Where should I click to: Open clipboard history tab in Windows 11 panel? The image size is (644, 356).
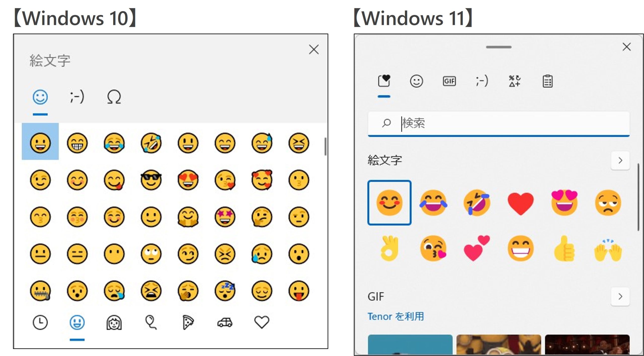547,81
